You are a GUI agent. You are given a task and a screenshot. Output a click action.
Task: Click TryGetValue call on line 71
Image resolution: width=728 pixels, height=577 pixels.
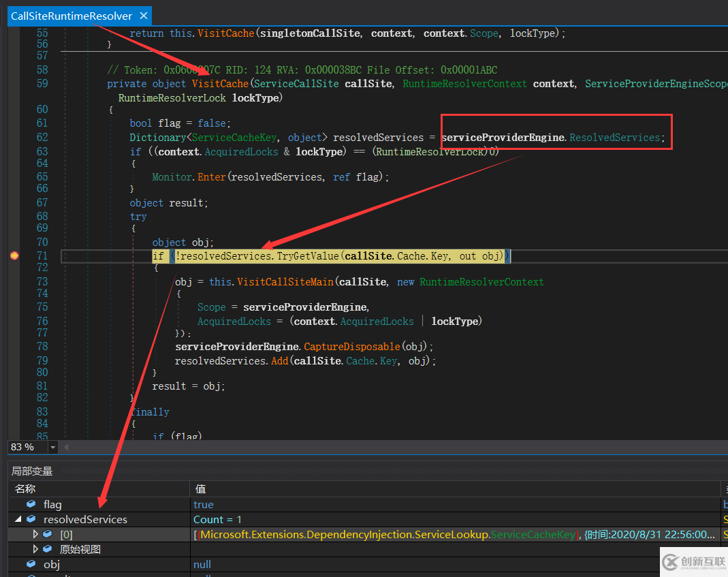(308, 256)
